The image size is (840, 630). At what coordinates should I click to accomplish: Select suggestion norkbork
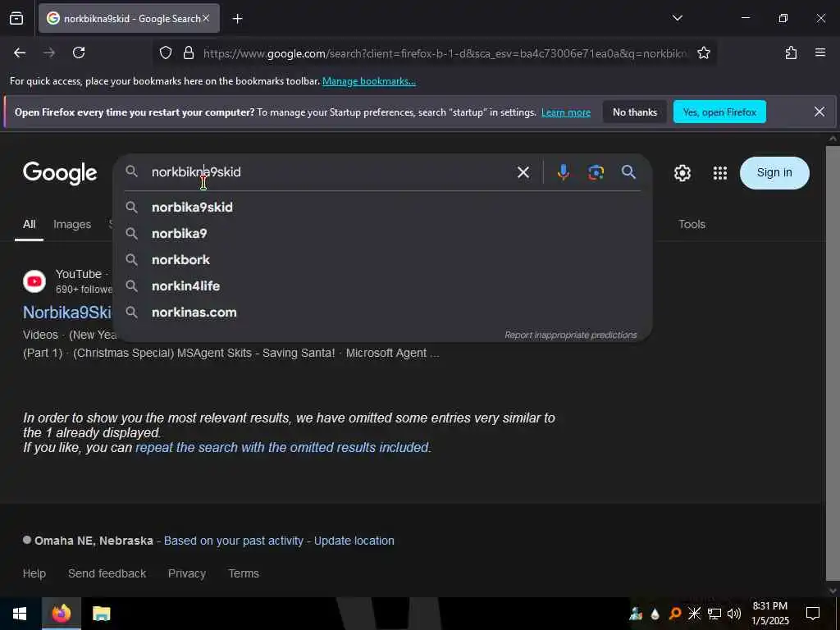[x=382, y=260]
